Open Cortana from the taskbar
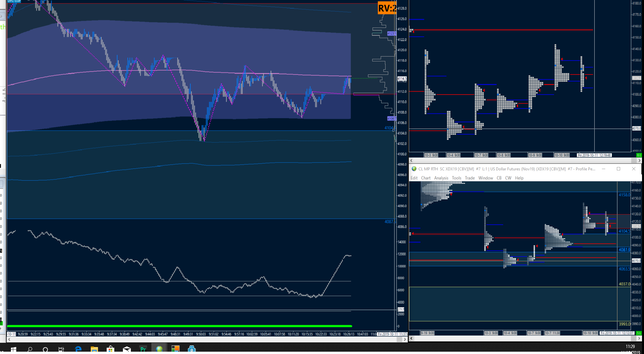644x354 pixels. tap(45, 349)
